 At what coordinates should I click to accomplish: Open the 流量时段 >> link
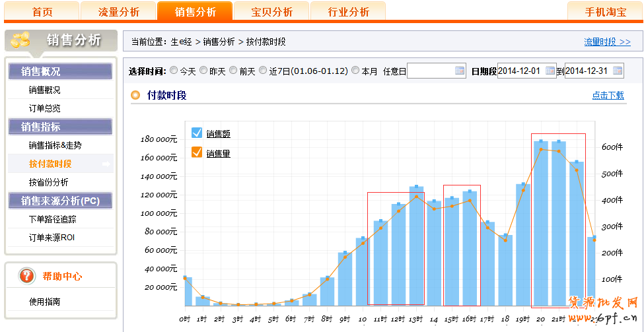(607, 42)
